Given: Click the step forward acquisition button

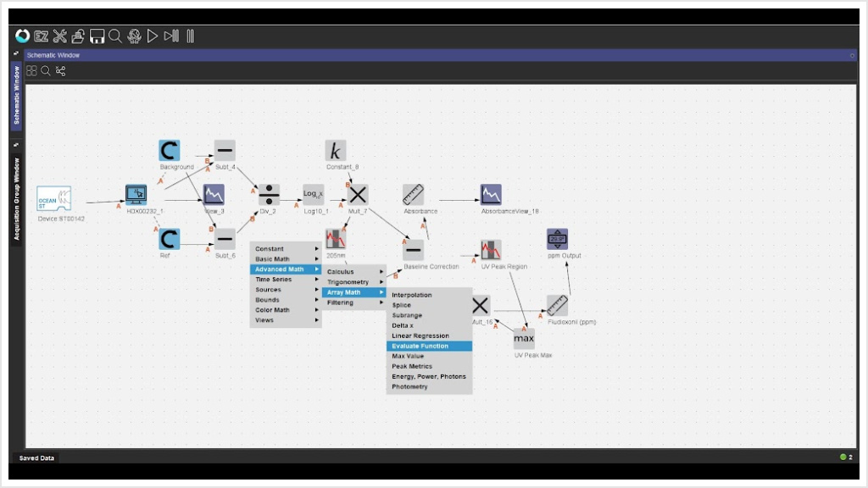Looking at the screenshot, I should click(171, 36).
